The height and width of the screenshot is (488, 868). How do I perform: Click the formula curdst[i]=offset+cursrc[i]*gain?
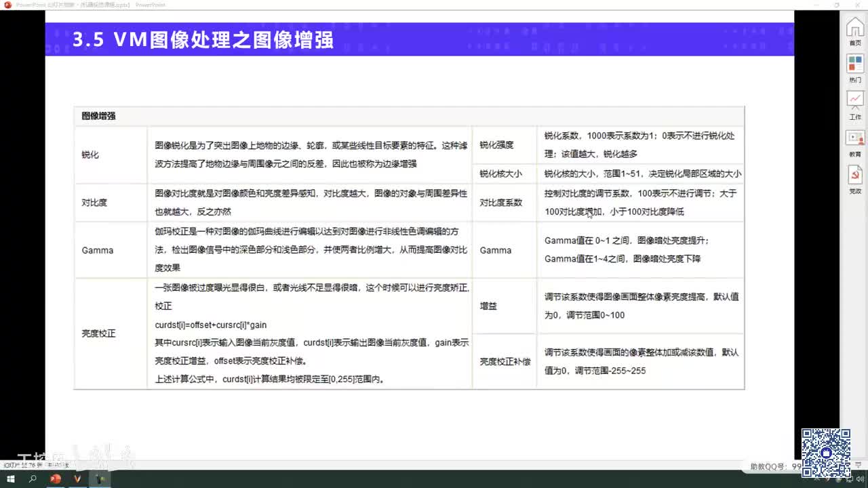tap(211, 325)
